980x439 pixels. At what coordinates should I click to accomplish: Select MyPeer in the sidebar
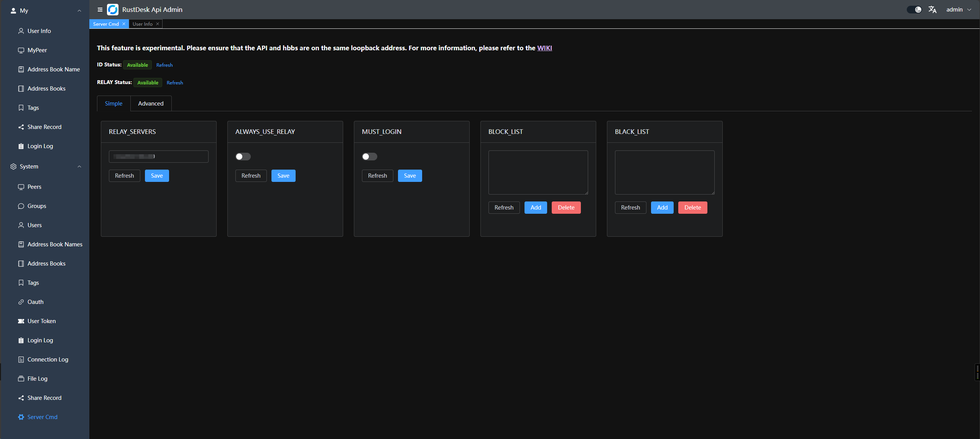pyautogui.click(x=37, y=50)
